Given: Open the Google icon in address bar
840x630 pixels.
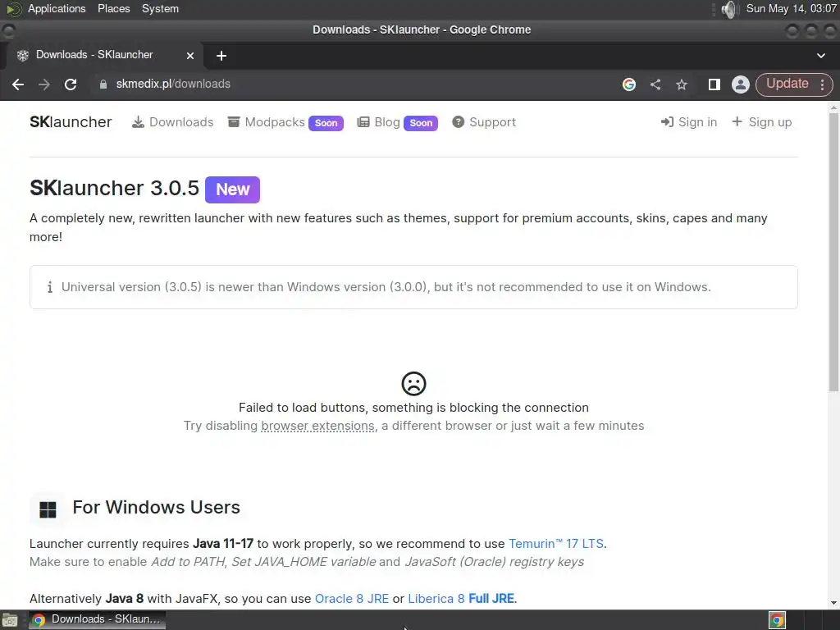Looking at the screenshot, I should point(629,84).
